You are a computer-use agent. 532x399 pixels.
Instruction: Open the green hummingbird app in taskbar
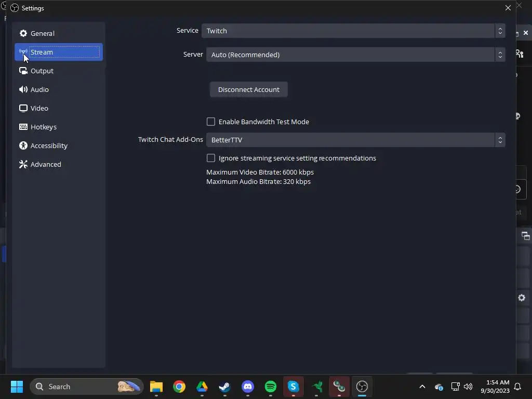(x=317, y=387)
